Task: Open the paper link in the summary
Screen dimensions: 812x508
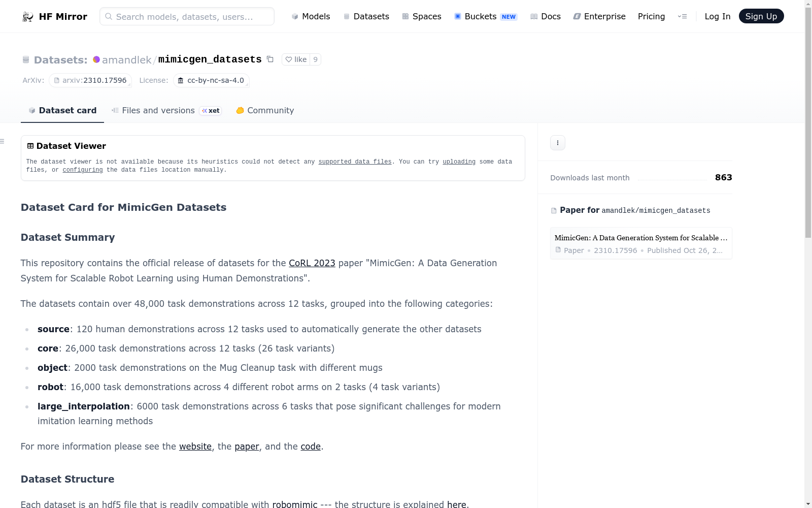Action: point(247,447)
